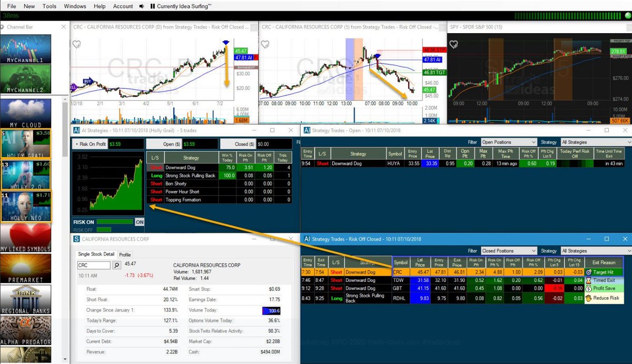The width and height of the screenshot is (632, 364).
Task: Open the File menu
Action: pos(12,6)
